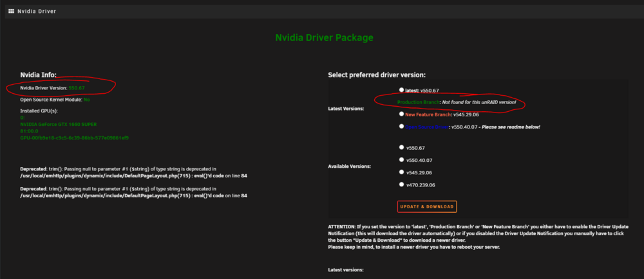Click the 81:00.0 PCI address text
Viewport: 644px width, 279px height.
29,131
